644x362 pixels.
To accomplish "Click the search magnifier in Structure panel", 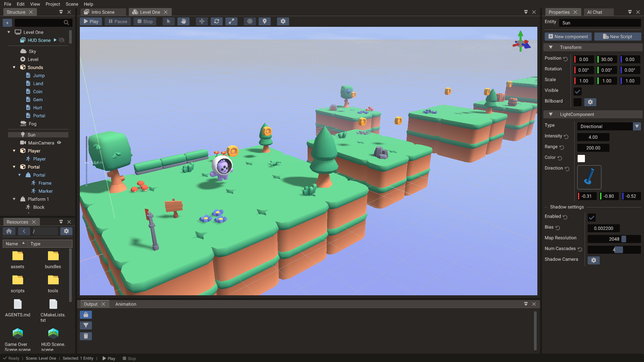I will (66, 23).
